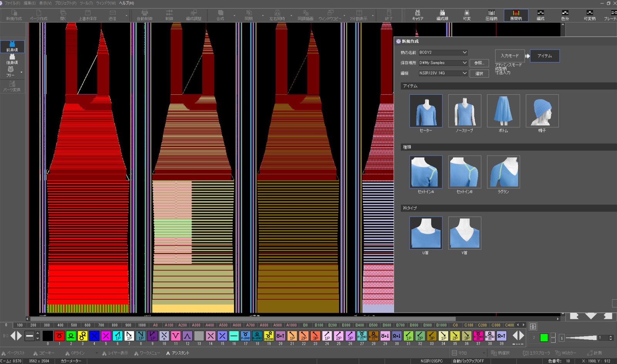This screenshot has height=364, width=617.
Task: Open the 編機 NSIR123V 14G dropdown
Action: [464, 73]
